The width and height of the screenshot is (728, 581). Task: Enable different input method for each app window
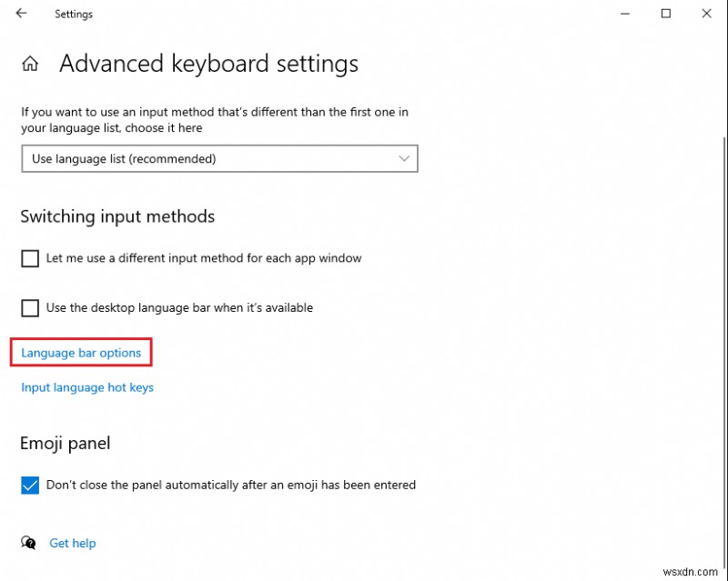[28, 258]
